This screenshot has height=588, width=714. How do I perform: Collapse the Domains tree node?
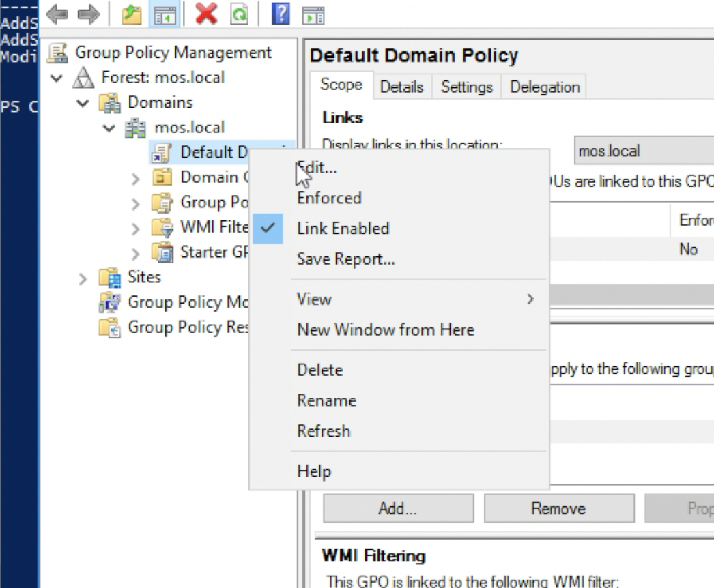click(83, 104)
